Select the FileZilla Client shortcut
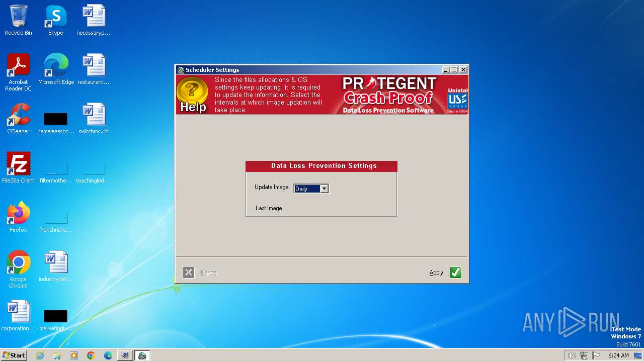 [x=18, y=168]
